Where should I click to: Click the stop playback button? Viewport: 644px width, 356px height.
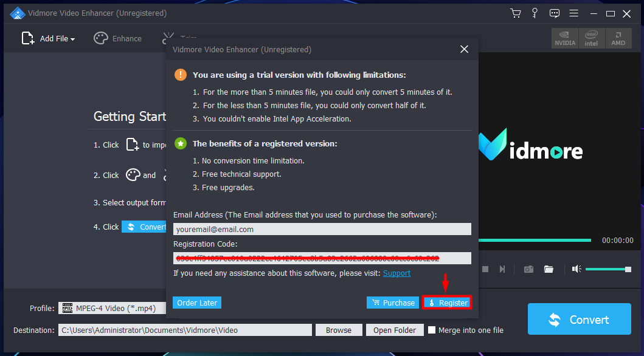coord(485,269)
